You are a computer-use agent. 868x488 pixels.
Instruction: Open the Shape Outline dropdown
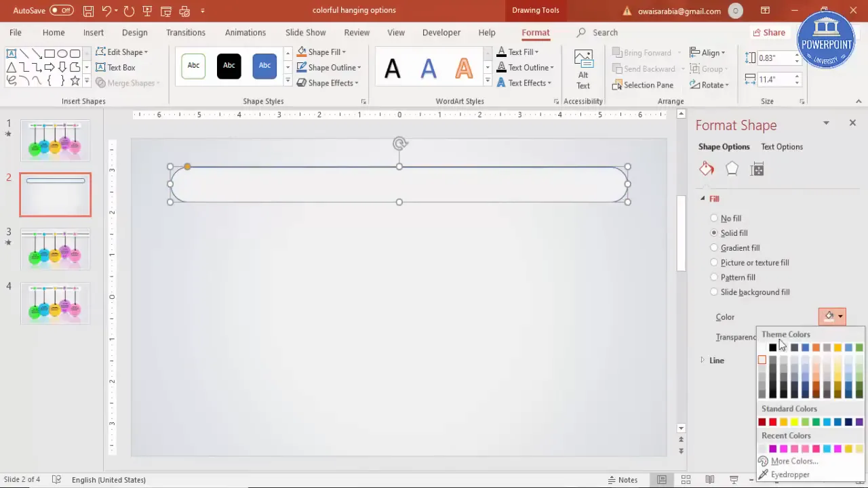coord(330,68)
